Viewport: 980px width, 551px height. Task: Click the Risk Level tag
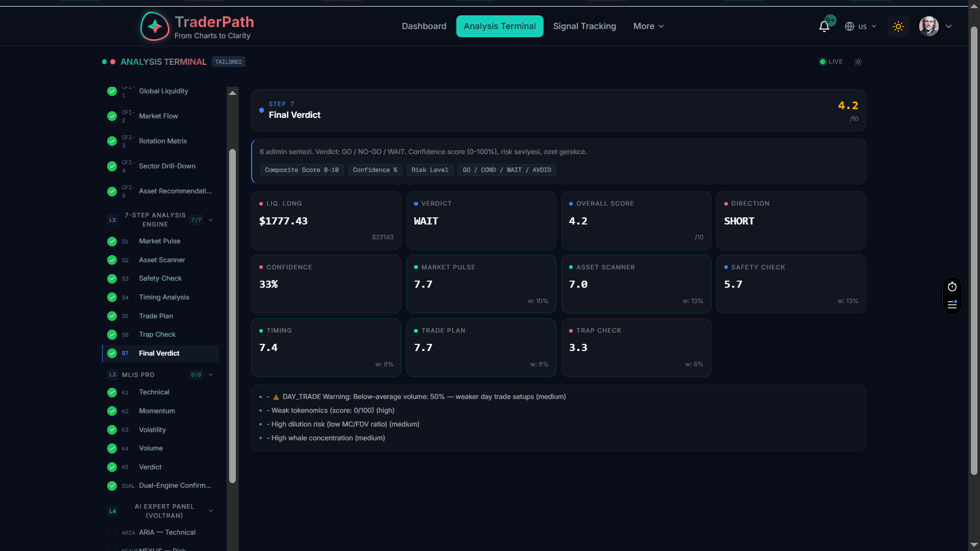[x=430, y=170]
